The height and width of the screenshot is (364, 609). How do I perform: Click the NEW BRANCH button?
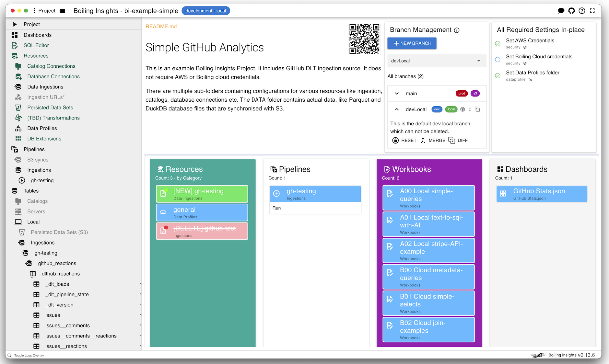pyautogui.click(x=412, y=43)
